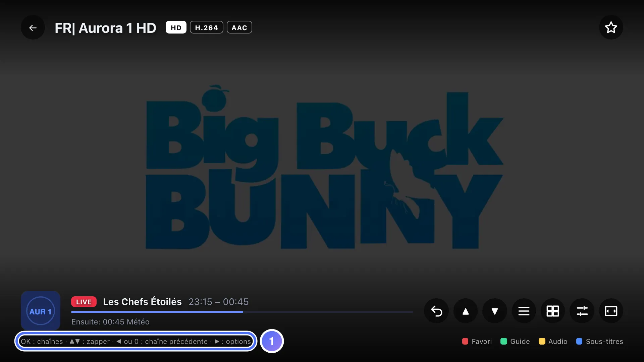Zap down a channel with the down triangle

[495, 311]
